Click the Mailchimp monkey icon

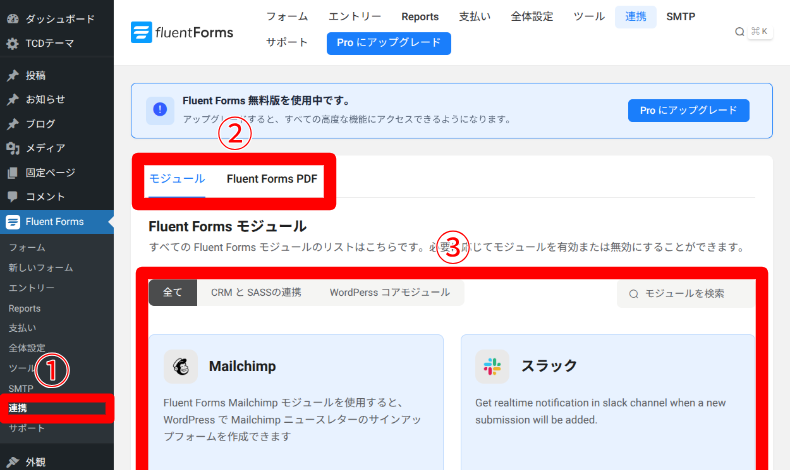click(x=181, y=366)
